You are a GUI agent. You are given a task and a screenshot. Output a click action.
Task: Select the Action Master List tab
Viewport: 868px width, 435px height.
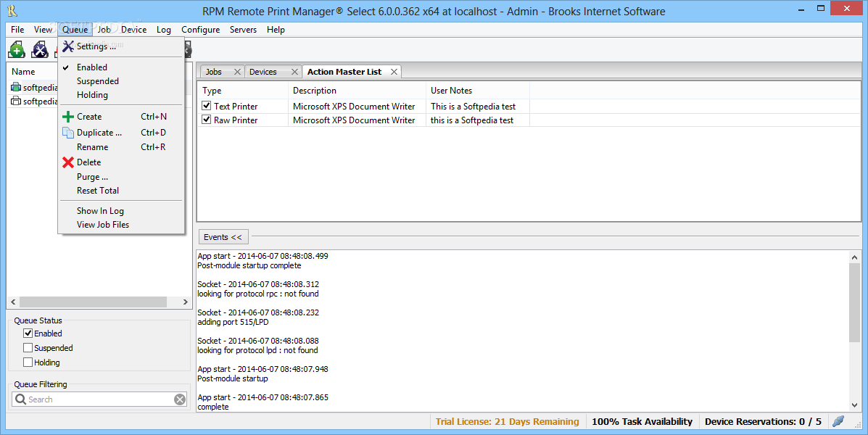[x=344, y=72]
